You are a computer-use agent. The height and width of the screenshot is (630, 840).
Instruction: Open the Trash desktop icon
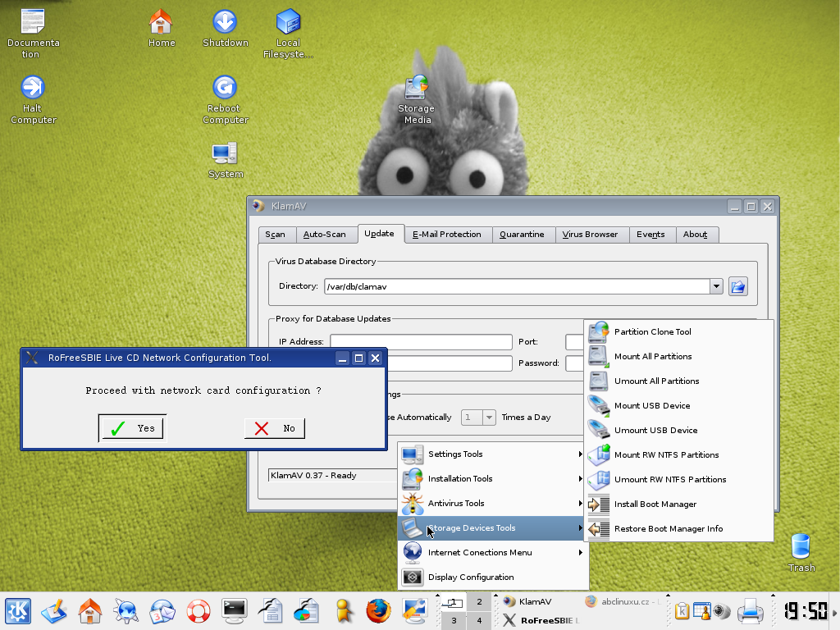coord(801,553)
